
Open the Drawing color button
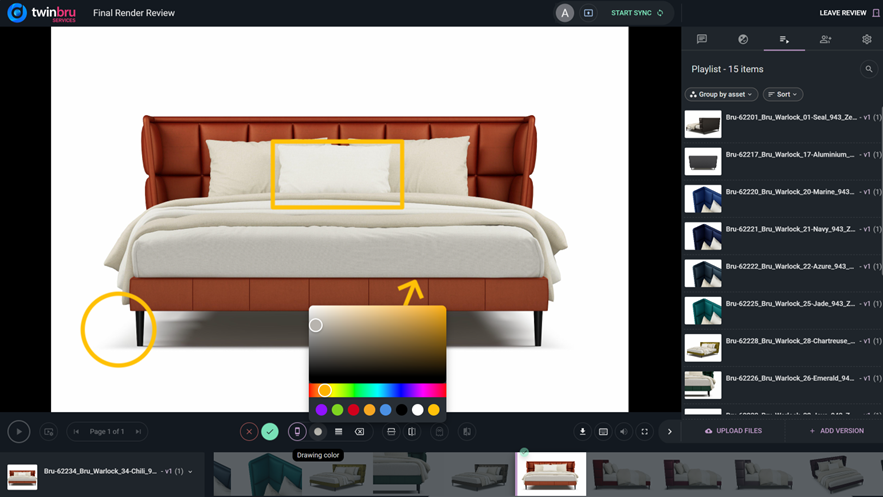click(318, 432)
